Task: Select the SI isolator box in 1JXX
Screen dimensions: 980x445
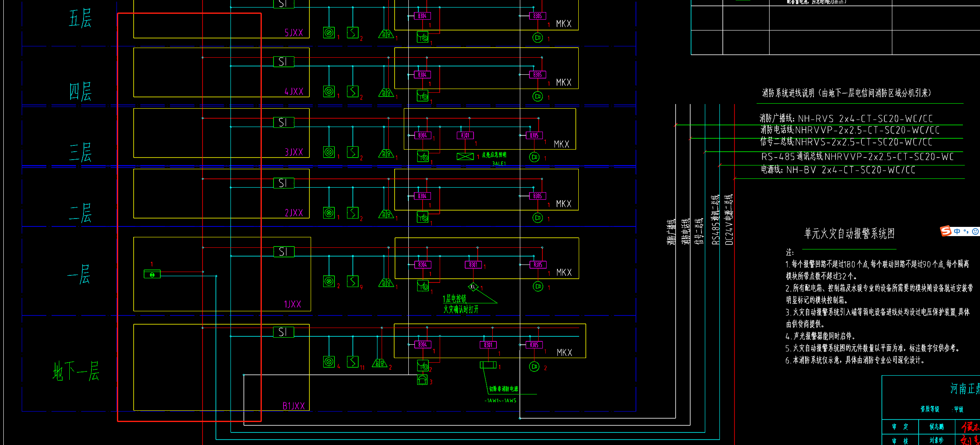Action: (x=284, y=252)
